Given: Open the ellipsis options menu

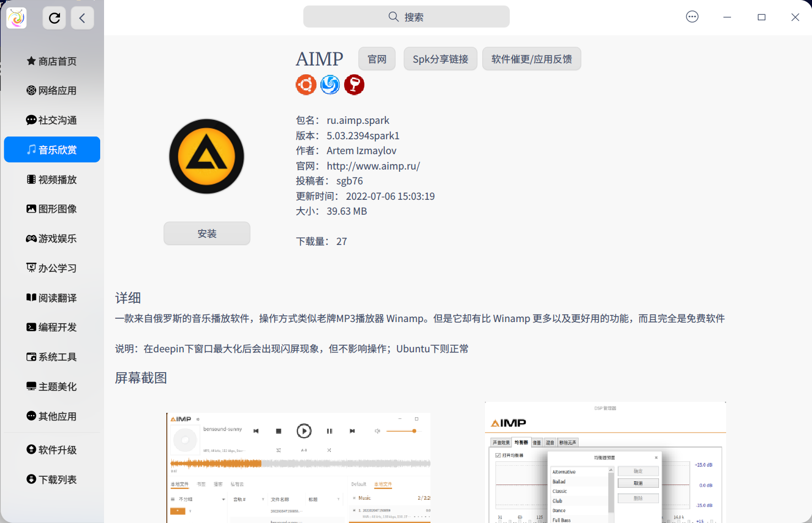Looking at the screenshot, I should click(x=691, y=17).
